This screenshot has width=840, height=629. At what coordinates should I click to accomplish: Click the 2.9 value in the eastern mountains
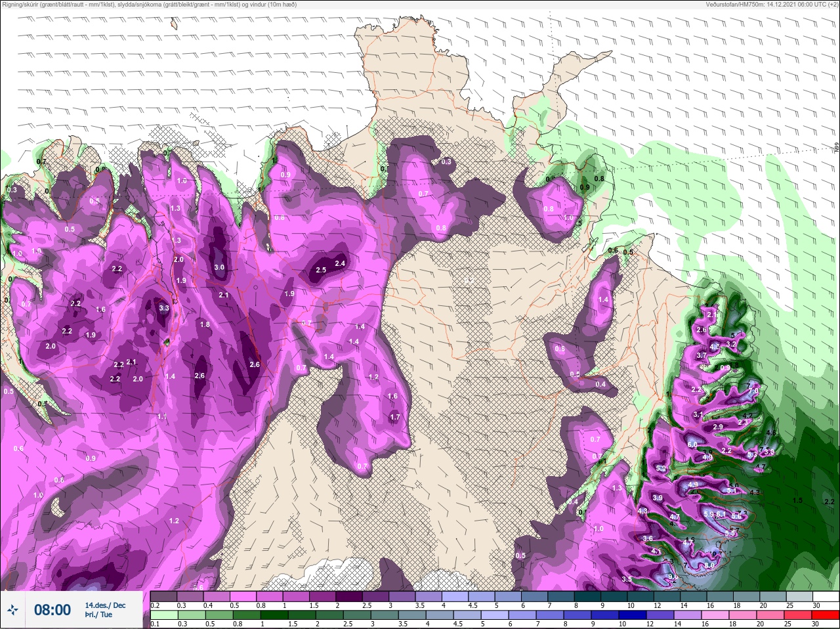[718, 427]
